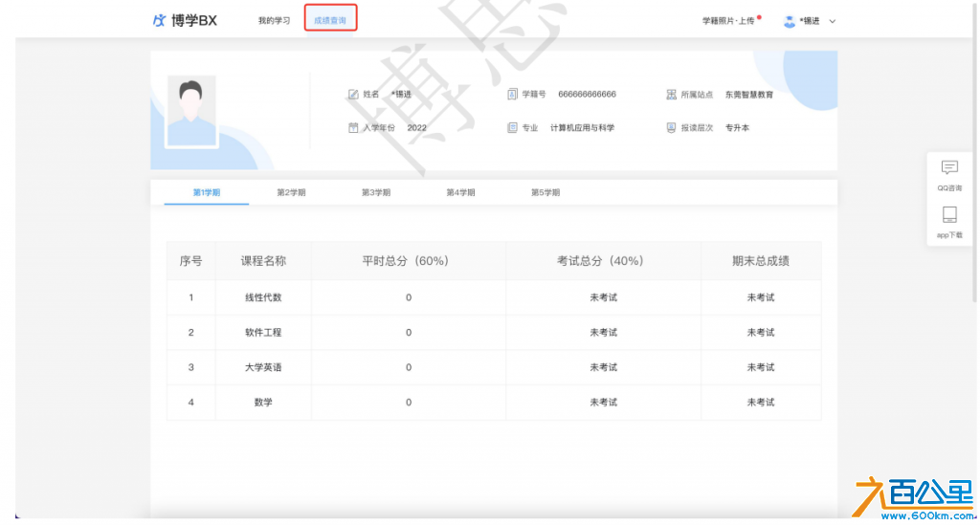
Task: Click 平时总分 value 0 for 线性代数
Action: pos(409,297)
